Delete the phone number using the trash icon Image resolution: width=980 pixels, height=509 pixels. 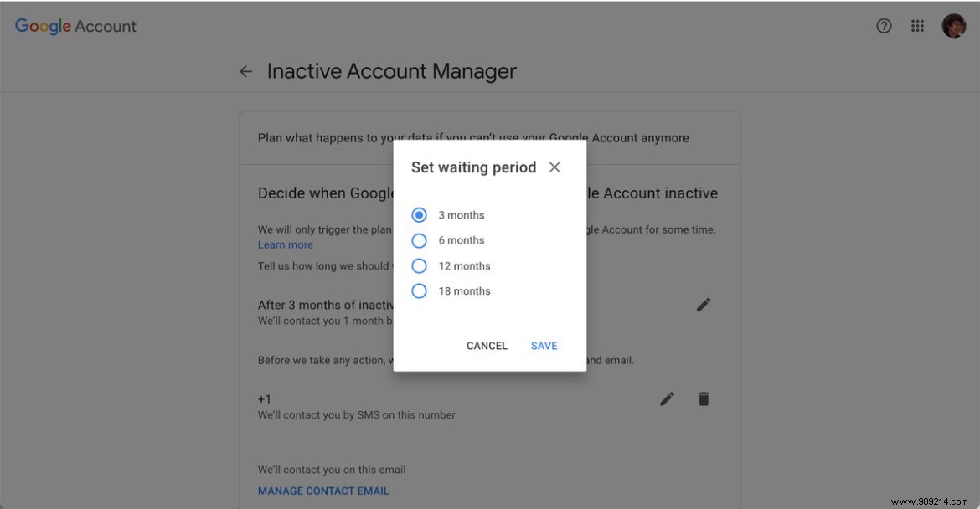tap(704, 398)
